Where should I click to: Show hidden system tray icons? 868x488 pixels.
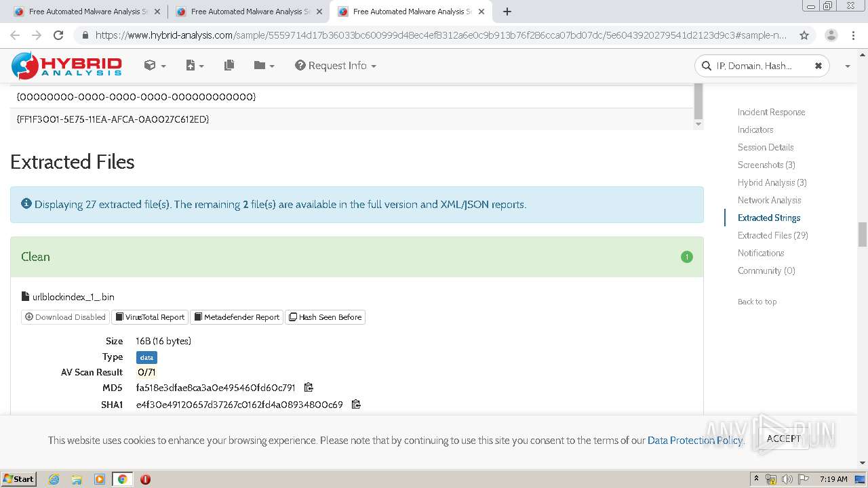756,479
